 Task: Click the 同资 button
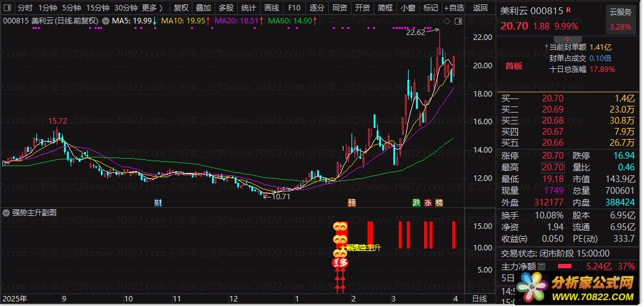(x=339, y=8)
